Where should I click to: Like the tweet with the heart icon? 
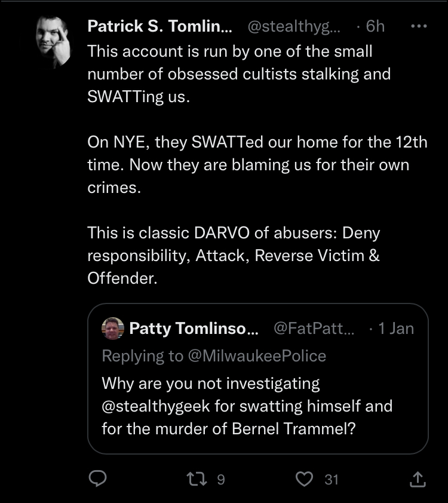point(304,479)
